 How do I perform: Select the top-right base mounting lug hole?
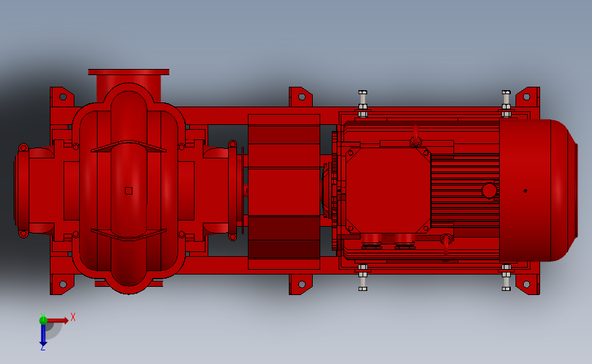[526, 97]
